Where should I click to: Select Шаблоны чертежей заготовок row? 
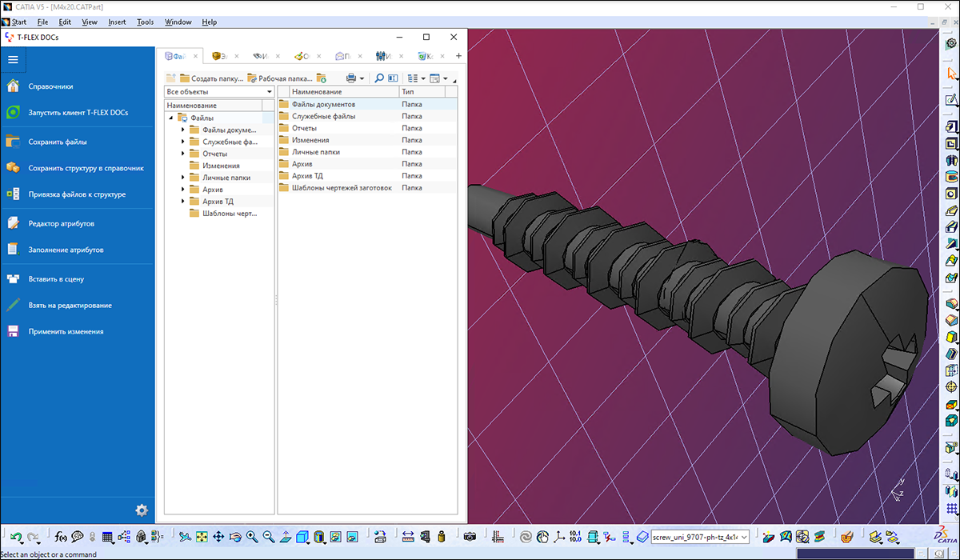point(367,188)
